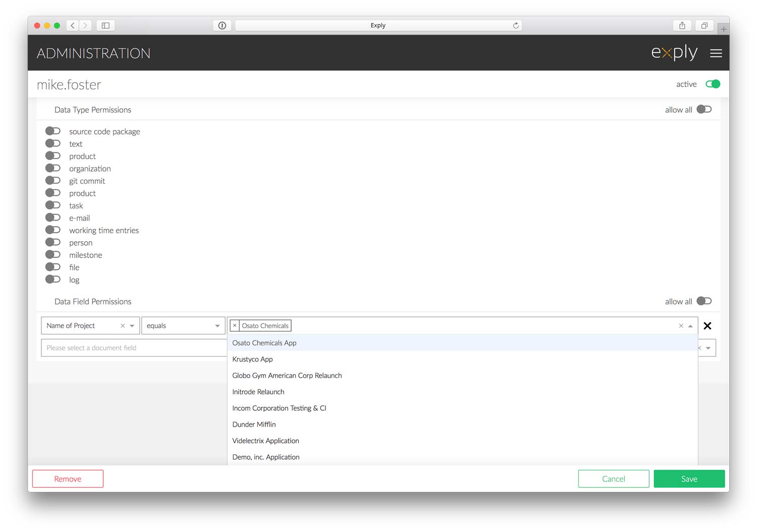This screenshot has height=532, width=757.
Task: Open a new Safari tab
Action: pyautogui.click(x=724, y=29)
